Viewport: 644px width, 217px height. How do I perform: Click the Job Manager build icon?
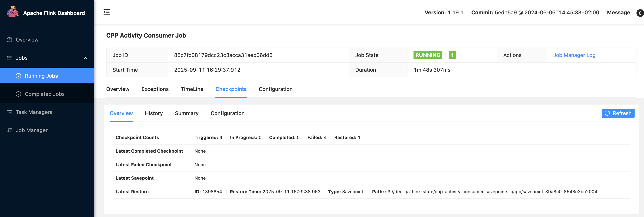tap(9, 130)
